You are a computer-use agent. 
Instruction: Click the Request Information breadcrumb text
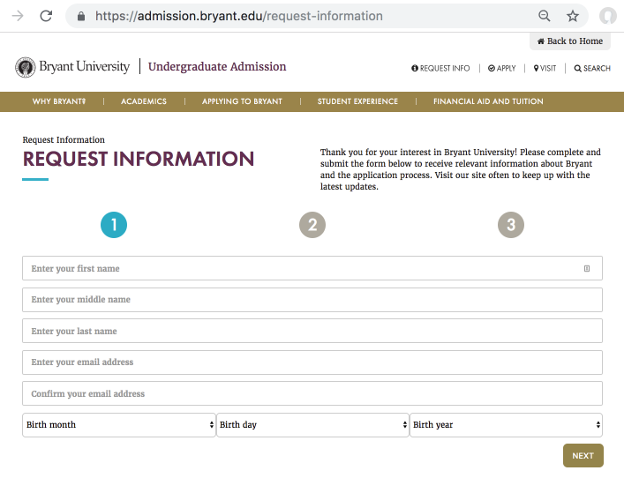64,140
